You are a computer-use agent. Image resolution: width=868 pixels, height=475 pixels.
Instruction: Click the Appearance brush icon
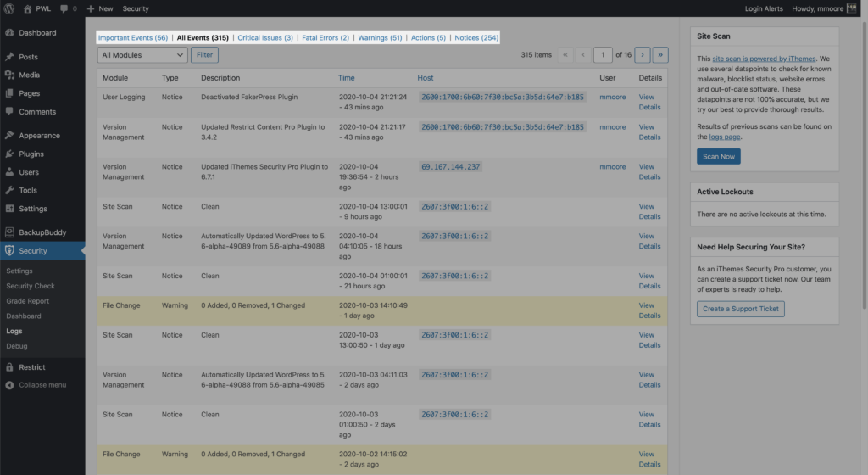[9, 135]
